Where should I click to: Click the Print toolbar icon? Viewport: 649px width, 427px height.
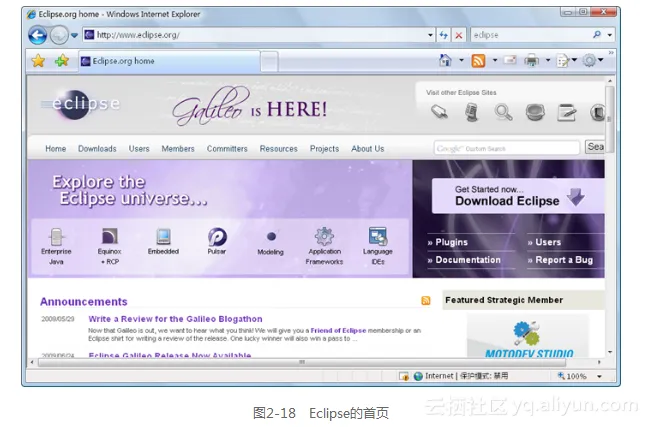(x=531, y=60)
